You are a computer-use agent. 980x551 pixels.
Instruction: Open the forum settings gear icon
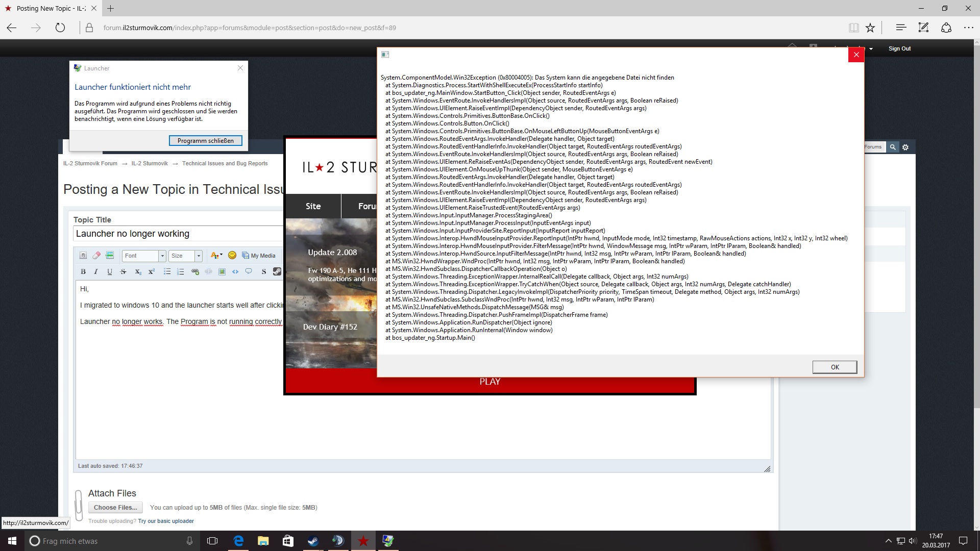[905, 147]
